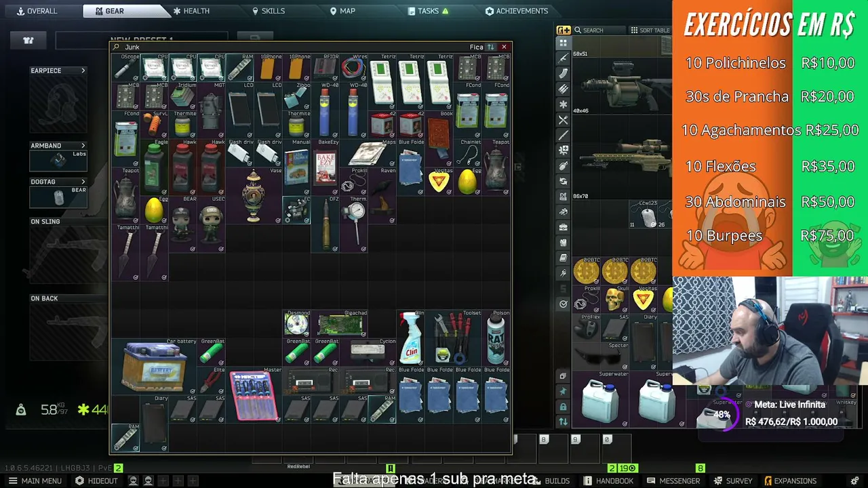Filter stash by the briefcase icon
The image size is (868, 488).
(x=563, y=227)
